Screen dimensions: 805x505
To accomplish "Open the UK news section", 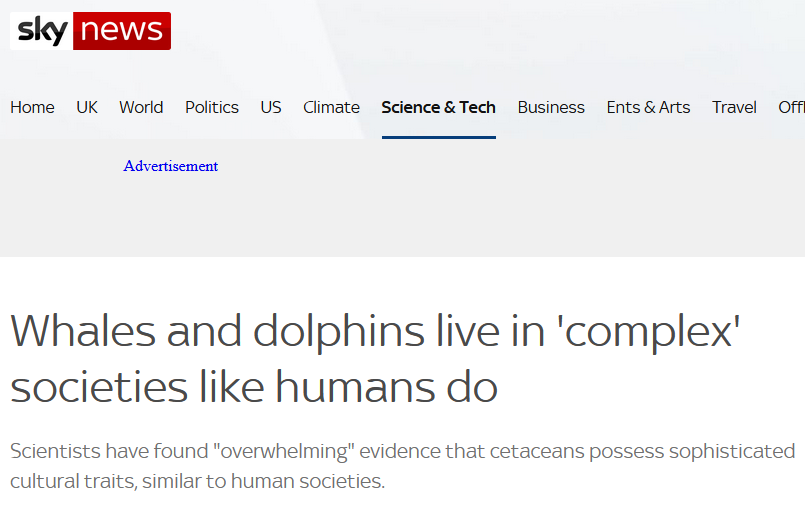I will 87,107.
